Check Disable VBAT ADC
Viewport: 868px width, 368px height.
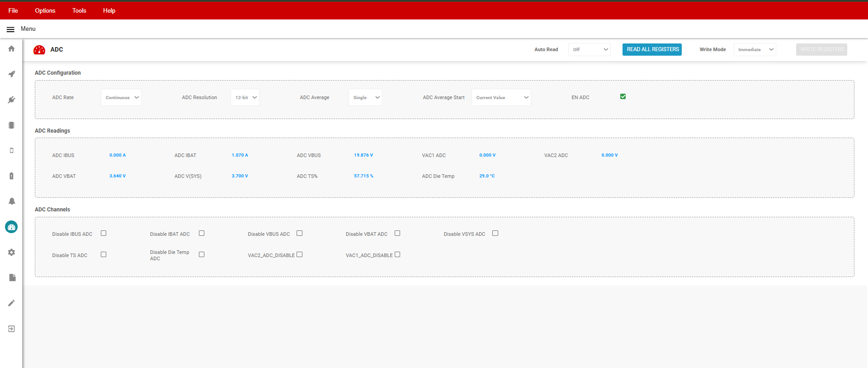397,233
